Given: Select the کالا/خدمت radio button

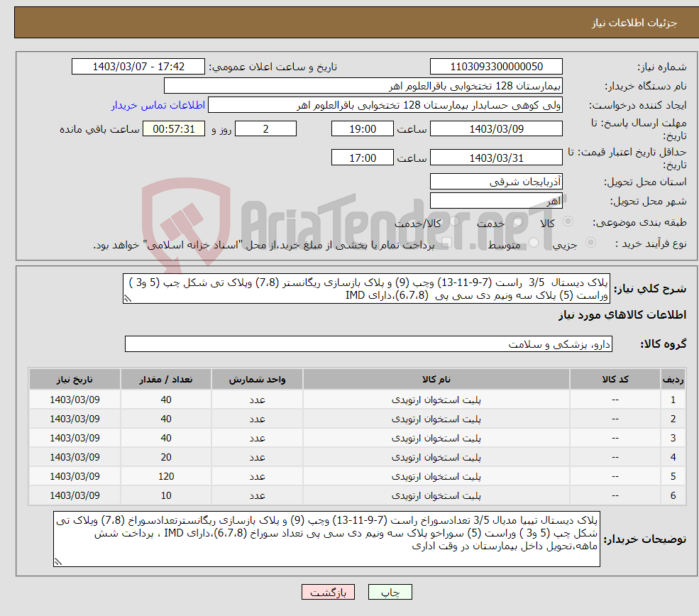Looking at the screenshot, I should 455,221.
